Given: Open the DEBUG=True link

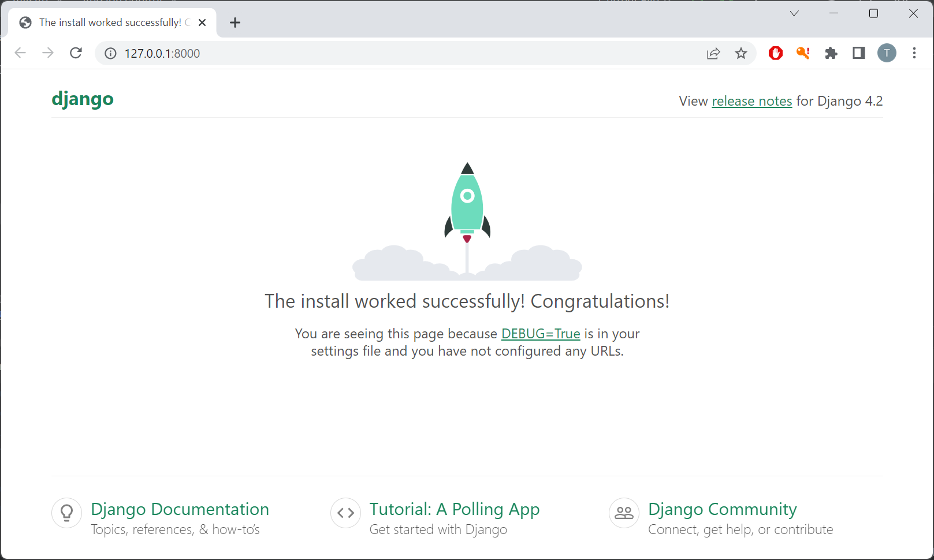Looking at the screenshot, I should [x=541, y=334].
